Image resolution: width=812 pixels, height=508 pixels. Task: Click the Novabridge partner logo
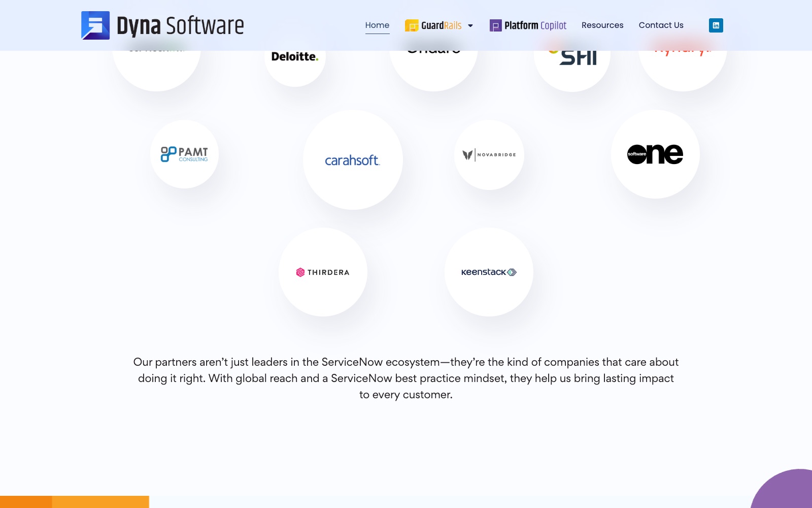pos(489,155)
